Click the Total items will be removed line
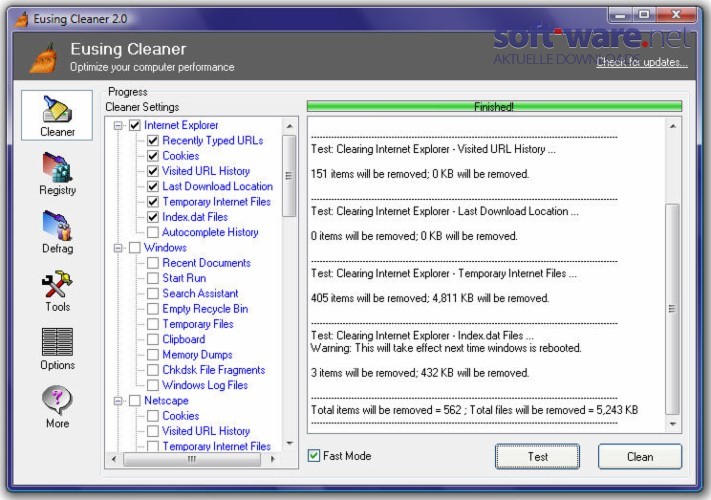 (474, 410)
